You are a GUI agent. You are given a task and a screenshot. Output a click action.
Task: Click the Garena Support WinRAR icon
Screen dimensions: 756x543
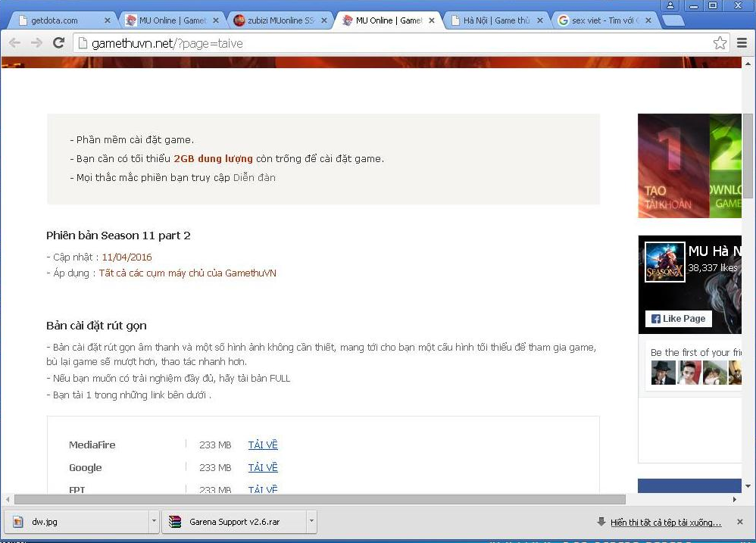click(x=175, y=522)
